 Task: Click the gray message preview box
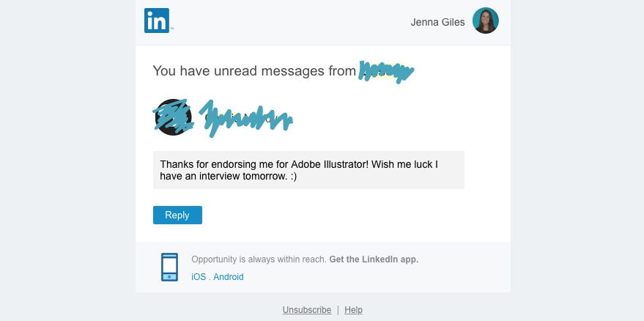308,170
